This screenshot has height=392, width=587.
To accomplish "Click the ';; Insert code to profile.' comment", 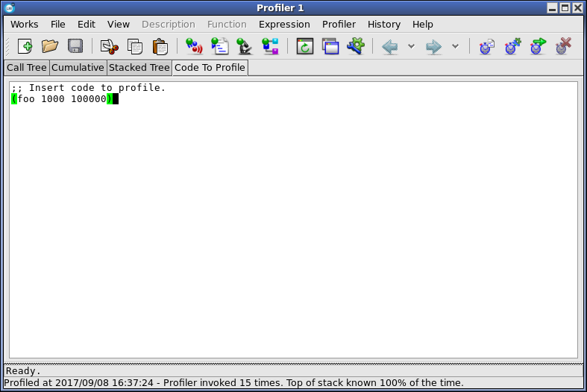I will tap(88, 88).
